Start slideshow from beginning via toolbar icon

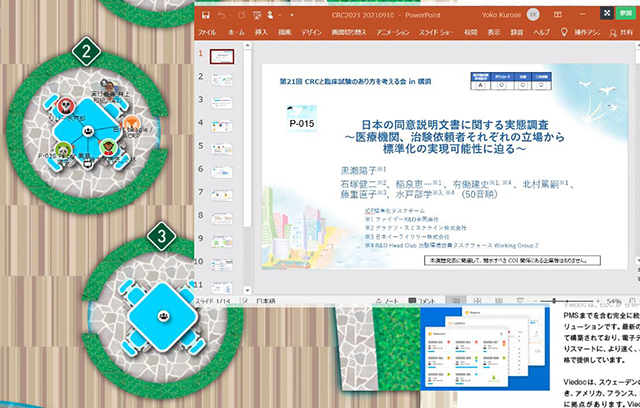257,15
